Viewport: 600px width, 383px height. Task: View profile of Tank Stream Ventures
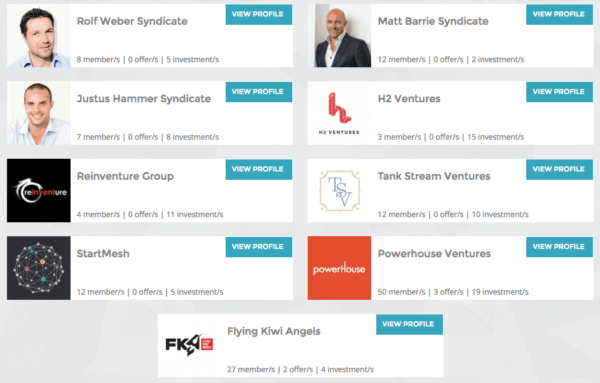pyautogui.click(x=559, y=169)
